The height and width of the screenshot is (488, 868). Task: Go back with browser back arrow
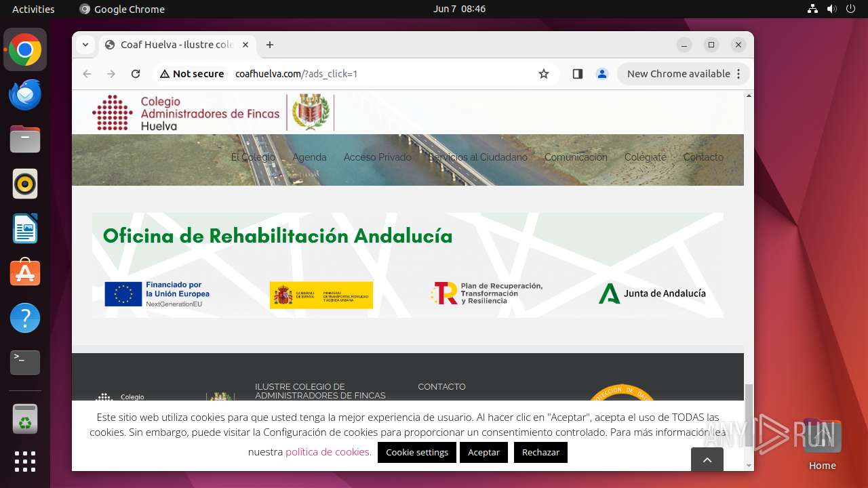(87, 74)
